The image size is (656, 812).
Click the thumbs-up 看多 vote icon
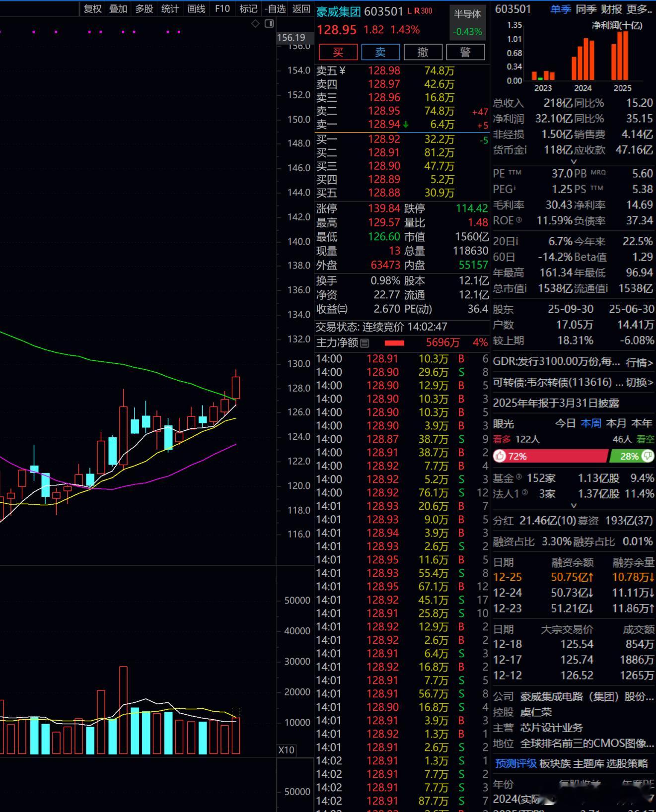click(500, 456)
